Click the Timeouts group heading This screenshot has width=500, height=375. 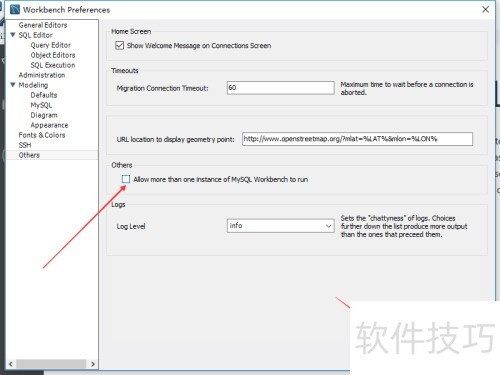point(125,71)
